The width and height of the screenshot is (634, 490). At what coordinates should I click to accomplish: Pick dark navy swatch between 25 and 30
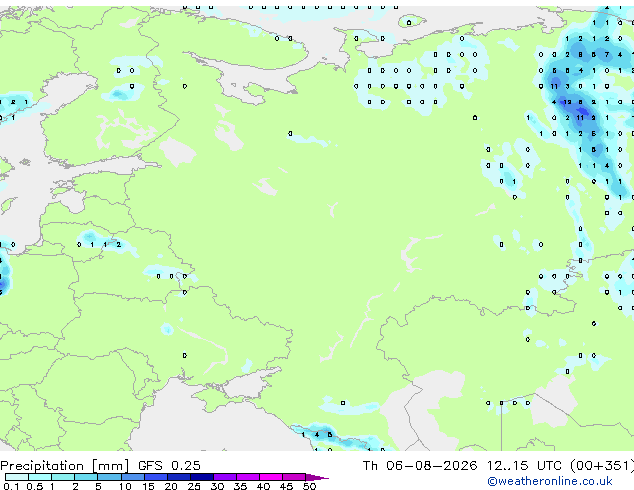pos(202,477)
